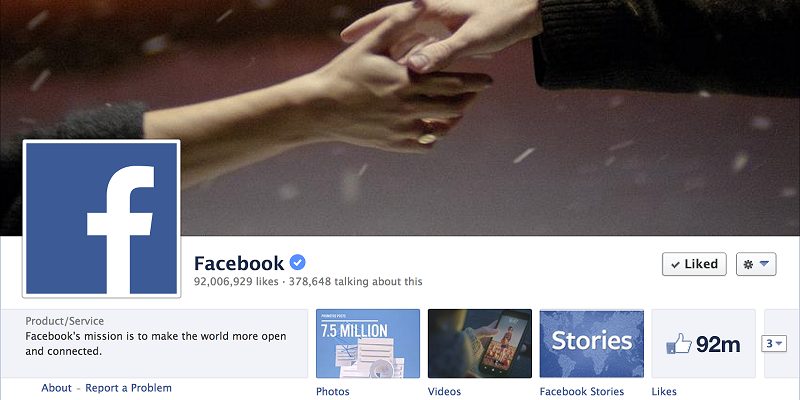Open the phone video thumbnail
800x400 pixels.
tap(480, 343)
